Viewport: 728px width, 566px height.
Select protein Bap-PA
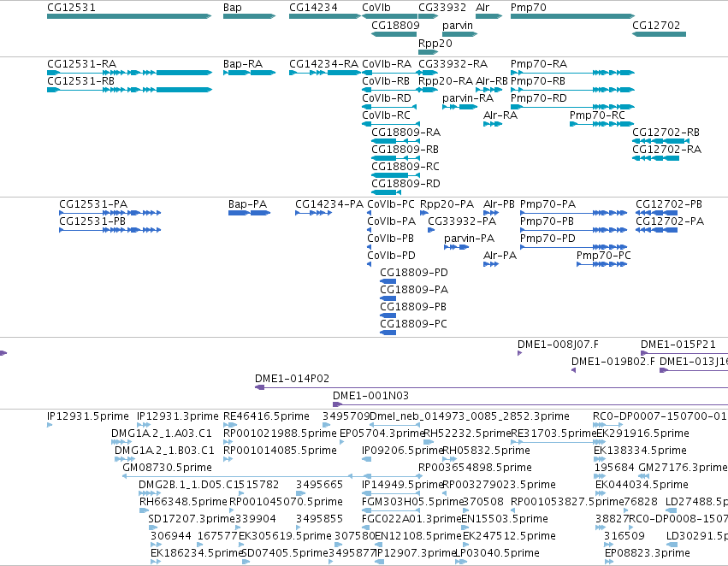point(249,213)
